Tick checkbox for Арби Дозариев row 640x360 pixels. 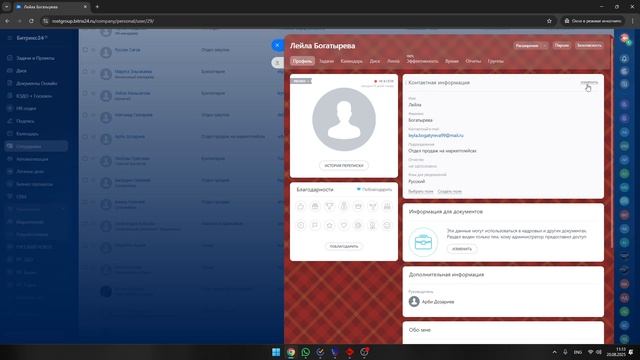pos(85,136)
